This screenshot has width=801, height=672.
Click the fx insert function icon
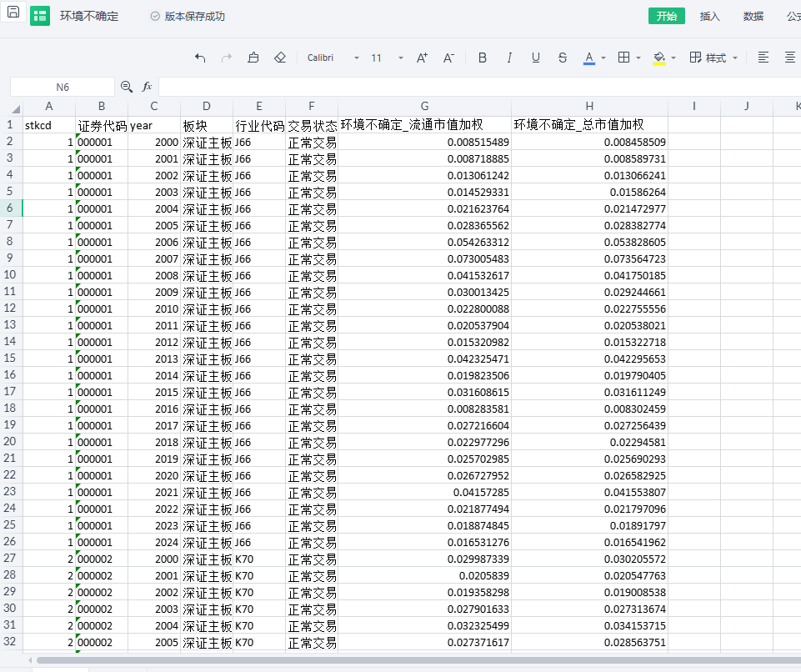(147, 87)
